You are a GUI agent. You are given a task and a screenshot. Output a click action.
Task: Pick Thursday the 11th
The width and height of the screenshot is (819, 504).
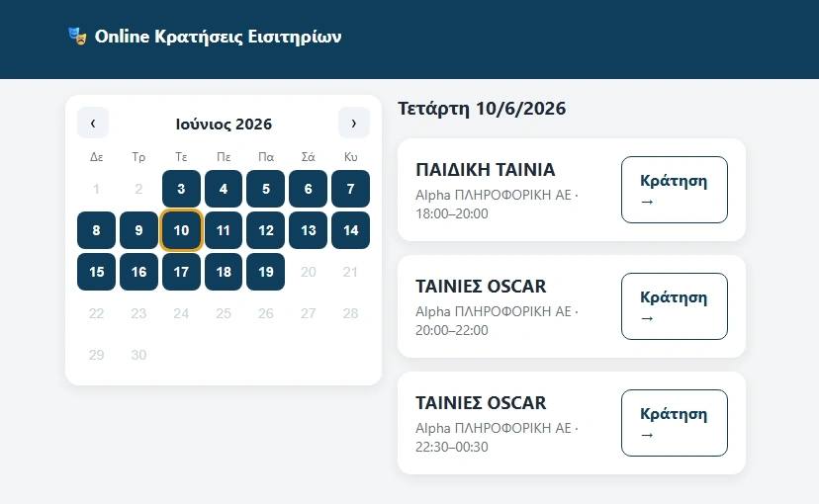[224, 230]
